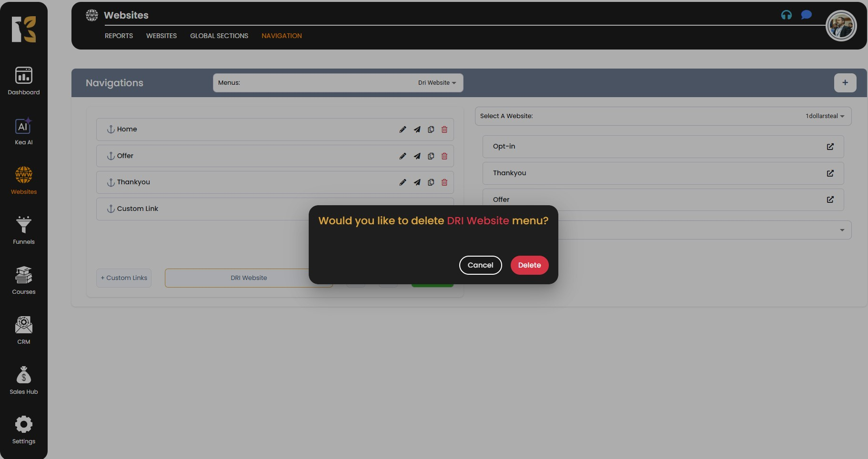Screen dimensions: 868x459
Task: Open the CRM section
Action: tap(24, 330)
